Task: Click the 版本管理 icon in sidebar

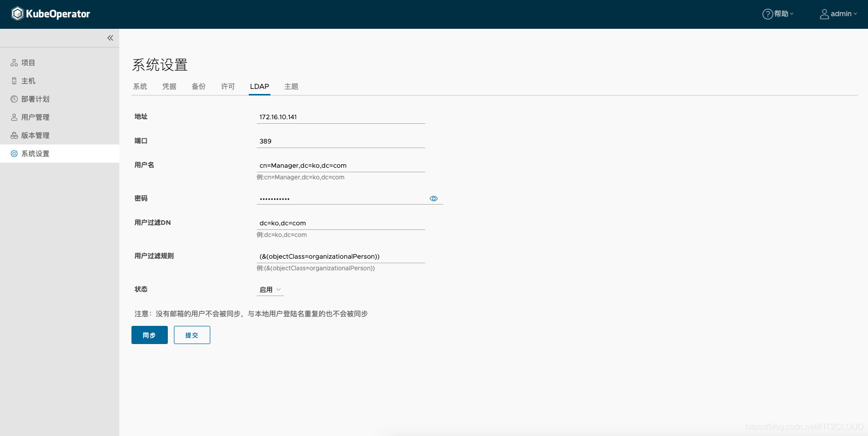Action: (14, 135)
